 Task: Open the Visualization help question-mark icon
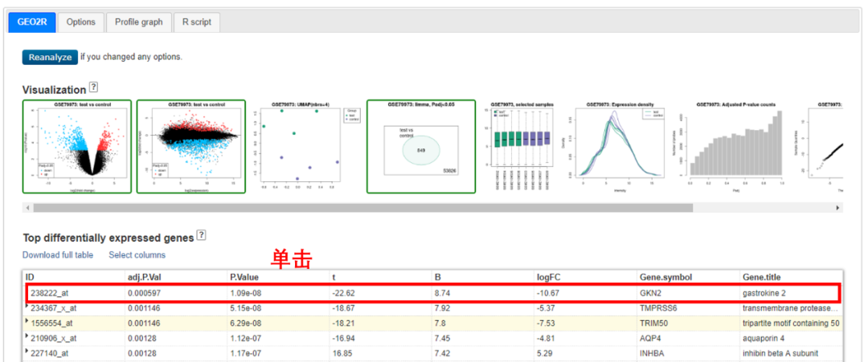pos(93,87)
